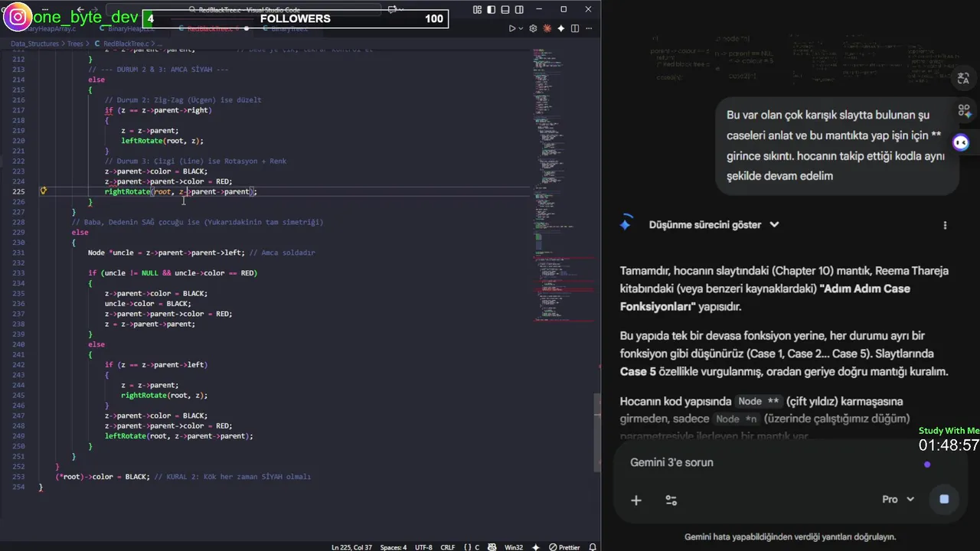The image size is (980, 551).
Task: Open Data_Structures breadcrumb
Action: [x=35, y=44]
